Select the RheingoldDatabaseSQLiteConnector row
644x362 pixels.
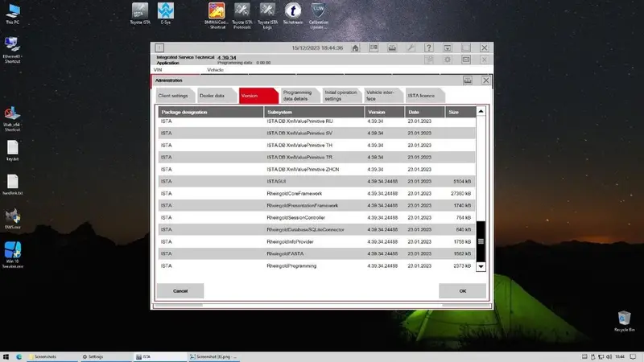point(316,229)
